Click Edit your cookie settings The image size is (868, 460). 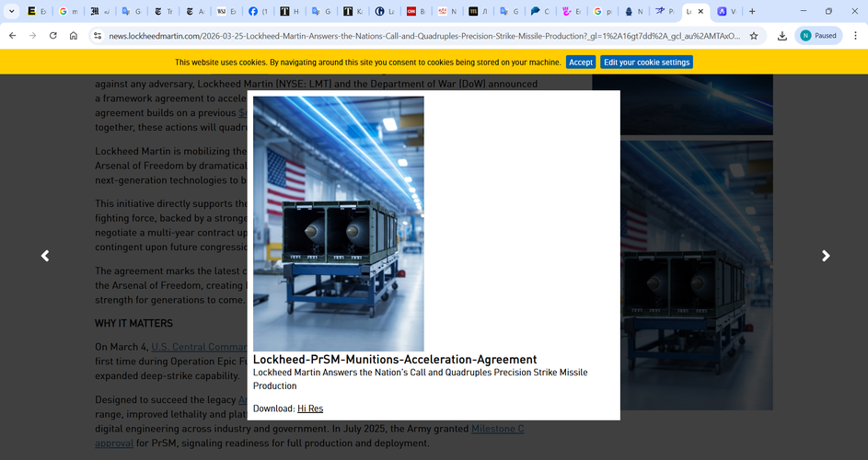646,62
